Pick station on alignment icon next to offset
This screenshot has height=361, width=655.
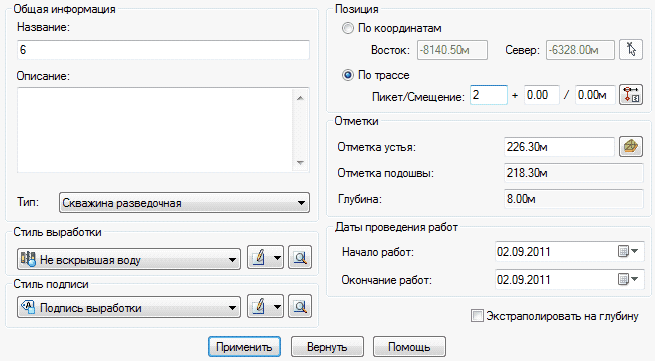click(x=631, y=95)
